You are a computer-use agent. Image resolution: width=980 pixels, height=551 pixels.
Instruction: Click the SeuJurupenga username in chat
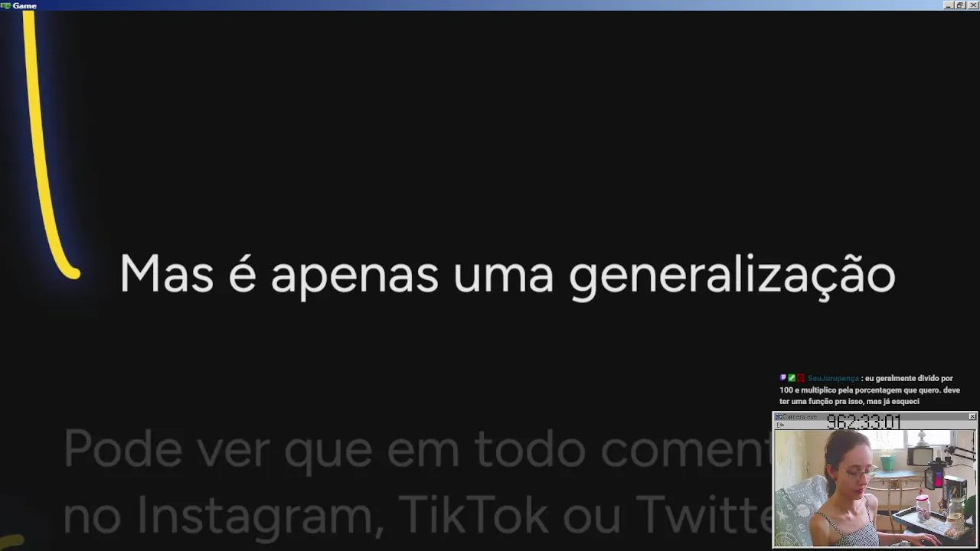pos(833,378)
